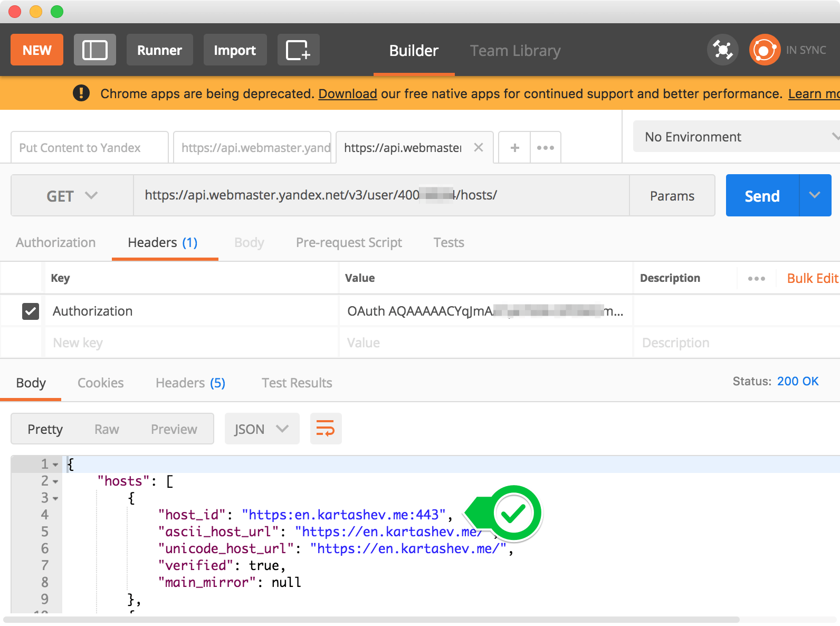Switch to the Team Library tab
The image size is (840, 626).
coord(515,51)
